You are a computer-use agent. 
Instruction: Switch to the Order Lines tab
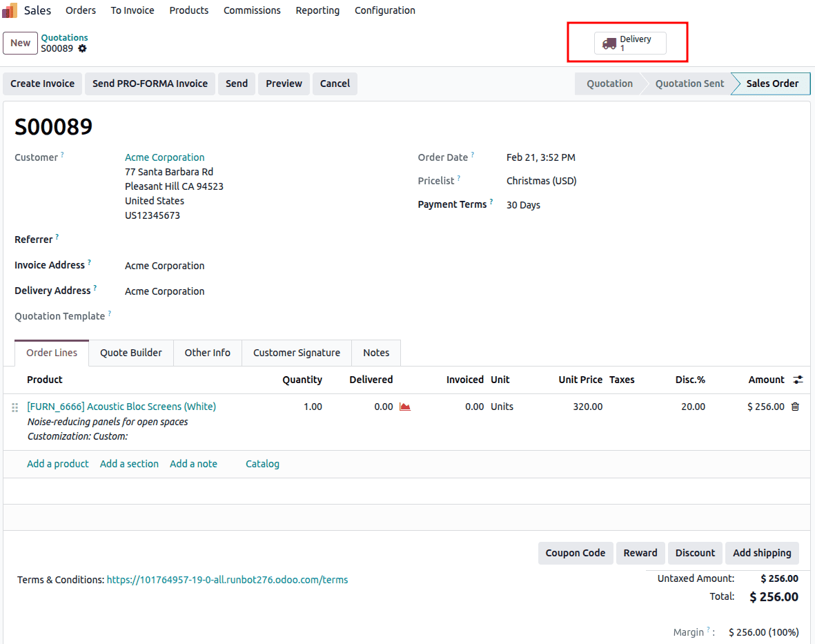52,353
